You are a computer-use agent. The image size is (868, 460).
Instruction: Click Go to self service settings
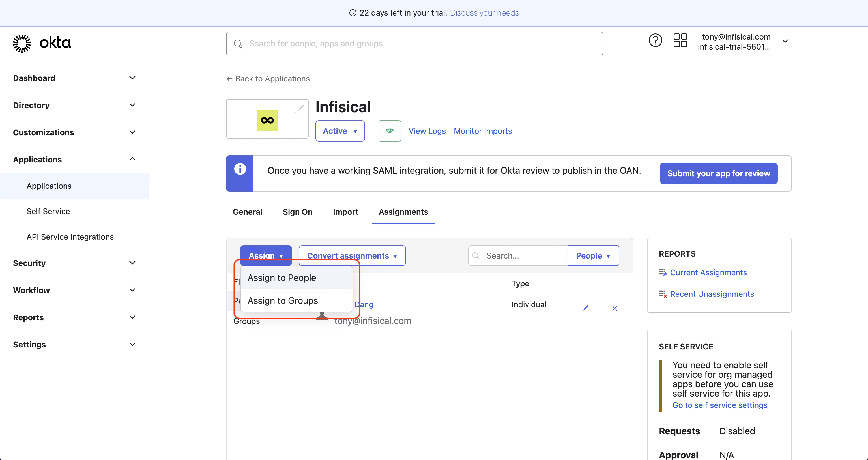click(x=720, y=405)
